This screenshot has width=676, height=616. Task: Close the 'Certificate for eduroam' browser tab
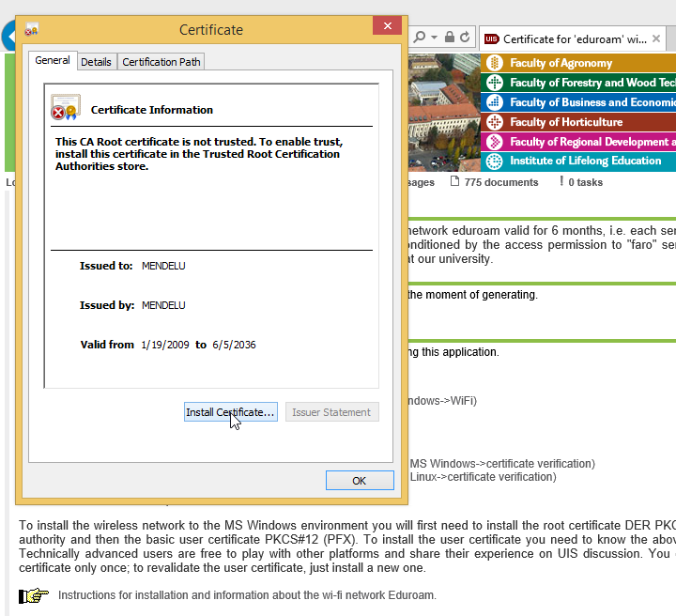[x=656, y=38]
